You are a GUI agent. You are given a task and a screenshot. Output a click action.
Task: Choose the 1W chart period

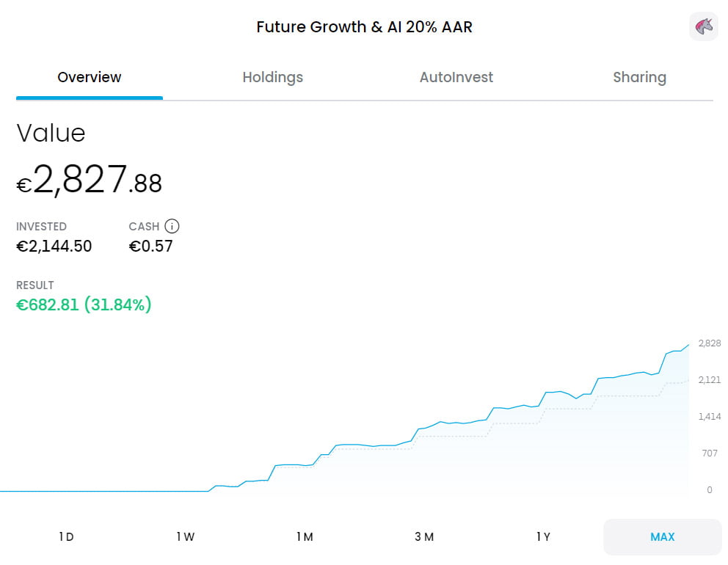(185, 537)
